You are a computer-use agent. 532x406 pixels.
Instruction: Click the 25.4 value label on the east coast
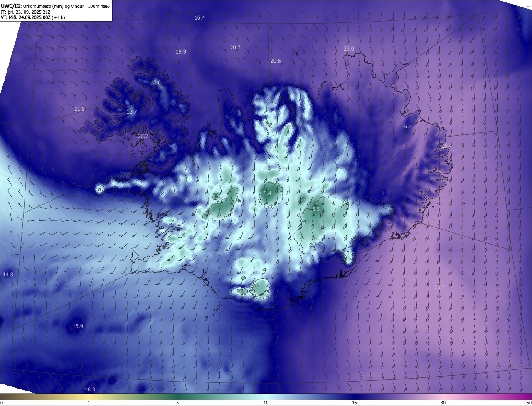(x=446, y=146)
